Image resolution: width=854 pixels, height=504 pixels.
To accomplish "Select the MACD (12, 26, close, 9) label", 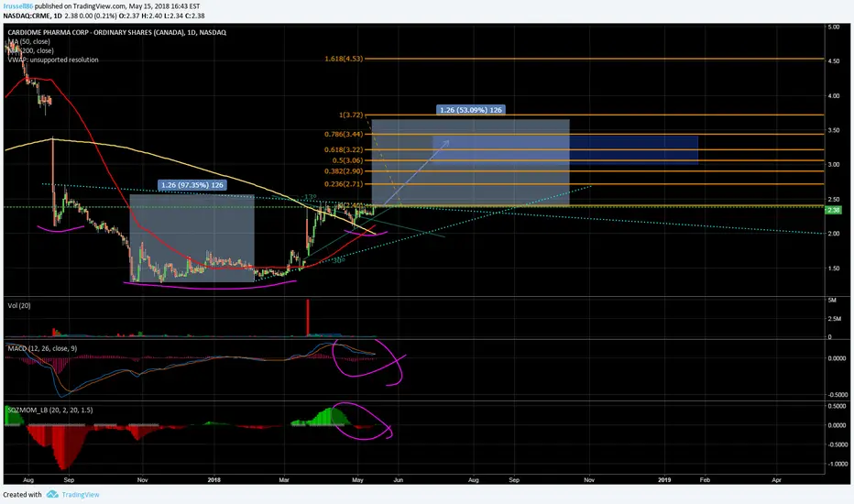I will point(42,348).
